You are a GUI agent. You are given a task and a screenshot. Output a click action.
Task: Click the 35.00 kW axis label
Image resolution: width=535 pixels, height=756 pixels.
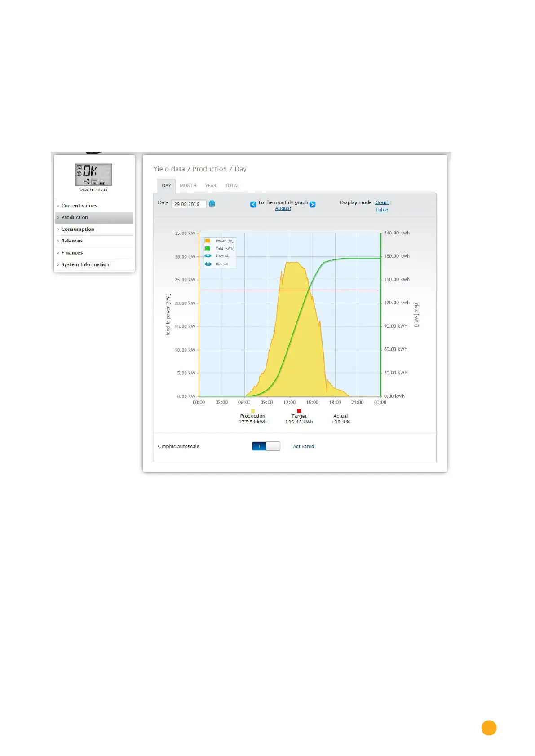[185, 233]
